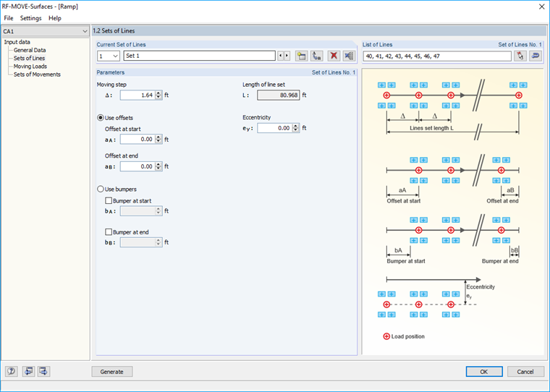Select Sets of Lines tree item
The image size is (550, 392).
(x=29, y=58)
